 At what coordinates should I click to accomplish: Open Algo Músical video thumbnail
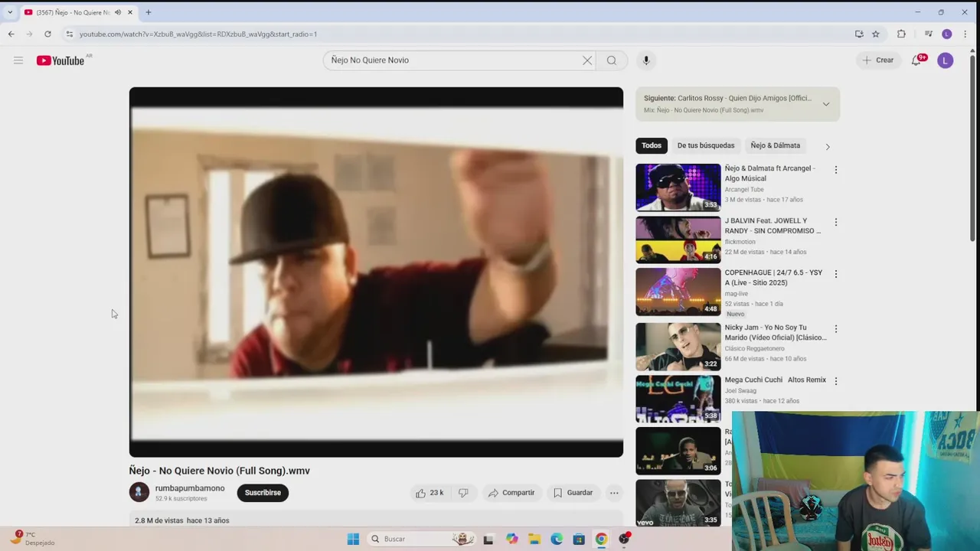678,187
